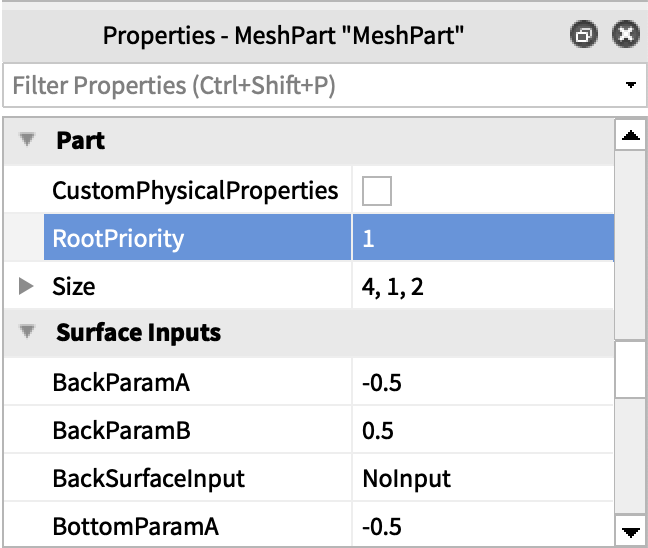Close the Properties panel
Screen dimensions: 648x548
[625, 36]
